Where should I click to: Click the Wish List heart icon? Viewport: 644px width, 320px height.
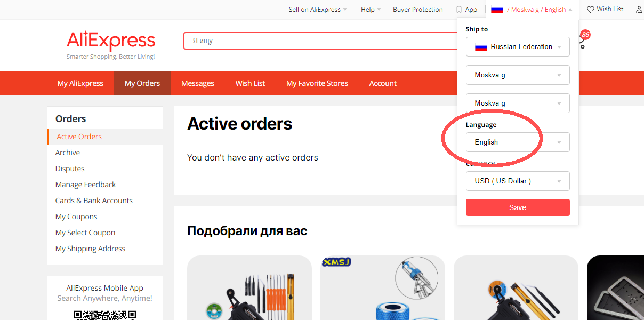pyautogui.click(x=590, y=10)
